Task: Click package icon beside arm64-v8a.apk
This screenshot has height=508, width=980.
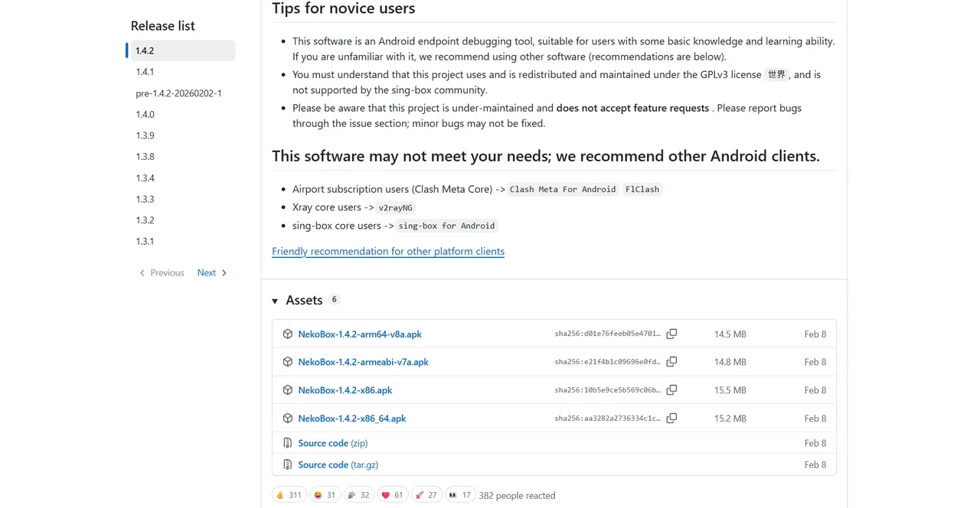Action: tap(288, 334)
